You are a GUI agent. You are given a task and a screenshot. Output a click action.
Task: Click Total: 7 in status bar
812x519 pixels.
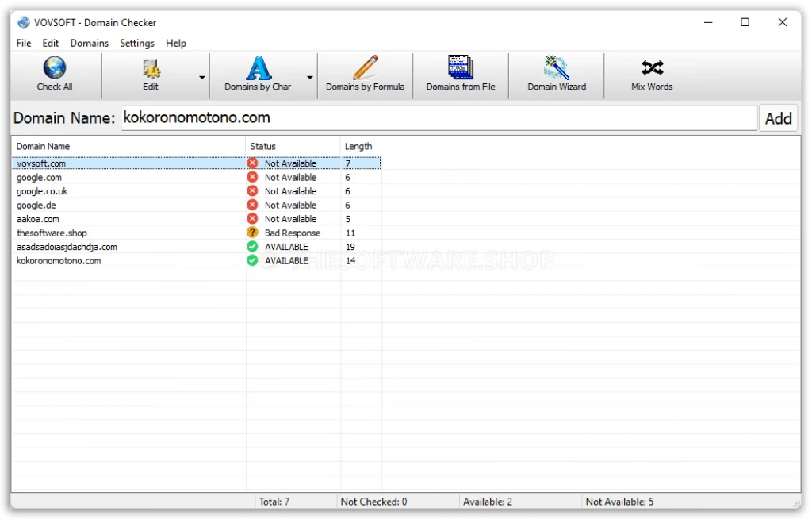point(274,502)
